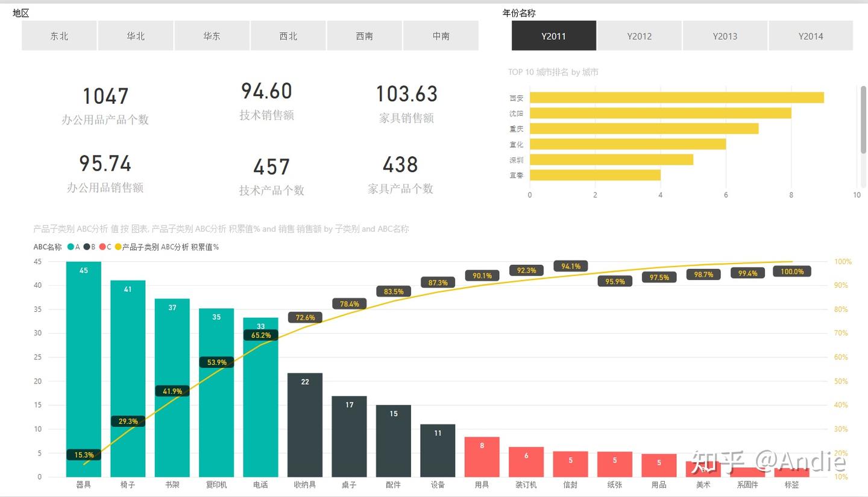This screenshot has height=497, width=868.
Task: Select the 华北 region slicer
Action: pyautogui.click(x=136, y=36)
